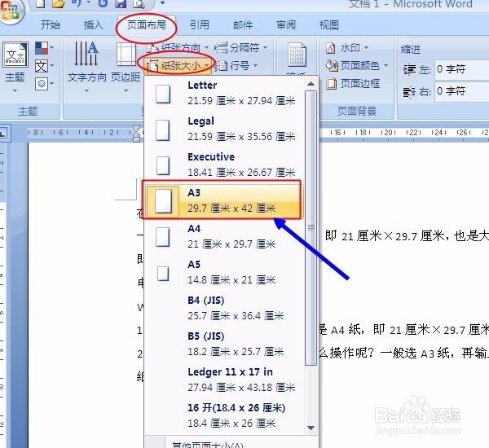Select B5 (JIS) paper size
The image size is (489, 448).
225,345
